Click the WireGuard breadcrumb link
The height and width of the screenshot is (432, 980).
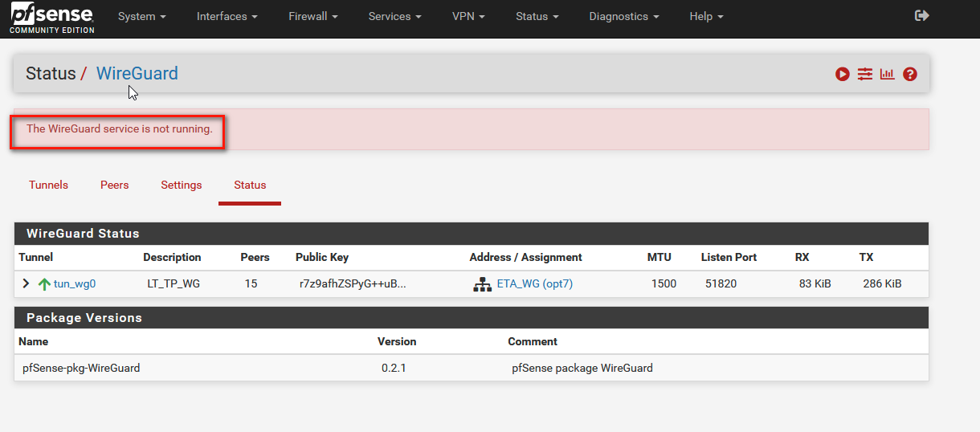(137, 74)
